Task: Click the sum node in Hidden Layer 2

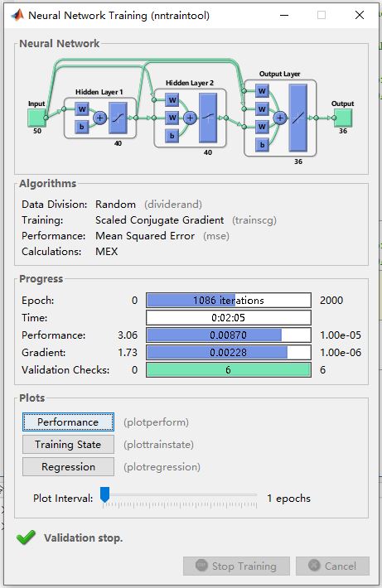Action: click(x=190, y=118)
